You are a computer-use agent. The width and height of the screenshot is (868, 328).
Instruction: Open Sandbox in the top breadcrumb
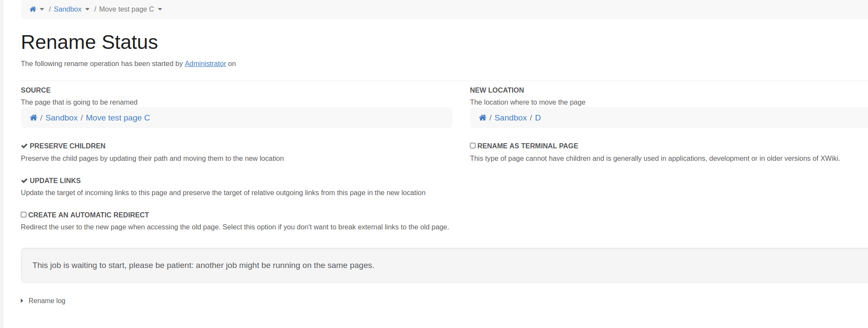coord(67,9)
